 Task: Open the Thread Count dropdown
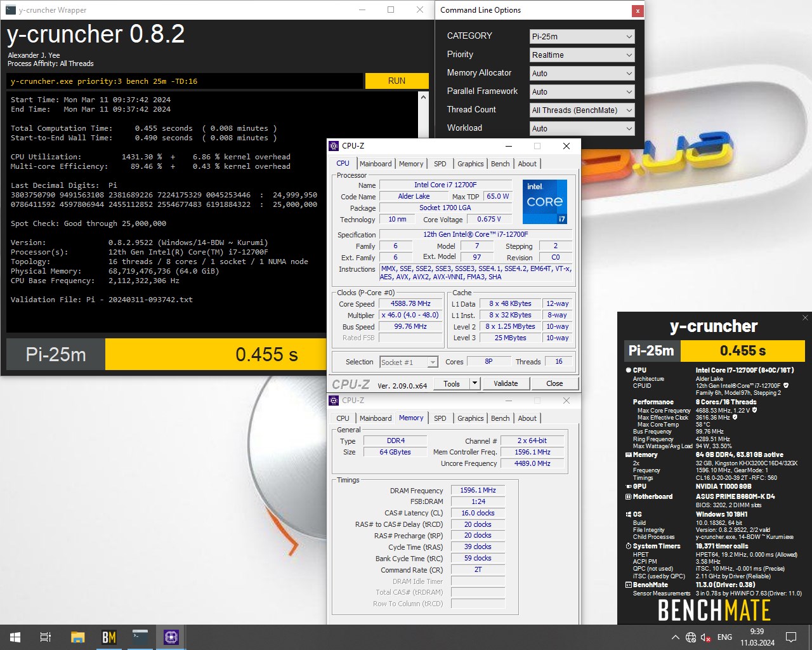(x=582, y=110)
